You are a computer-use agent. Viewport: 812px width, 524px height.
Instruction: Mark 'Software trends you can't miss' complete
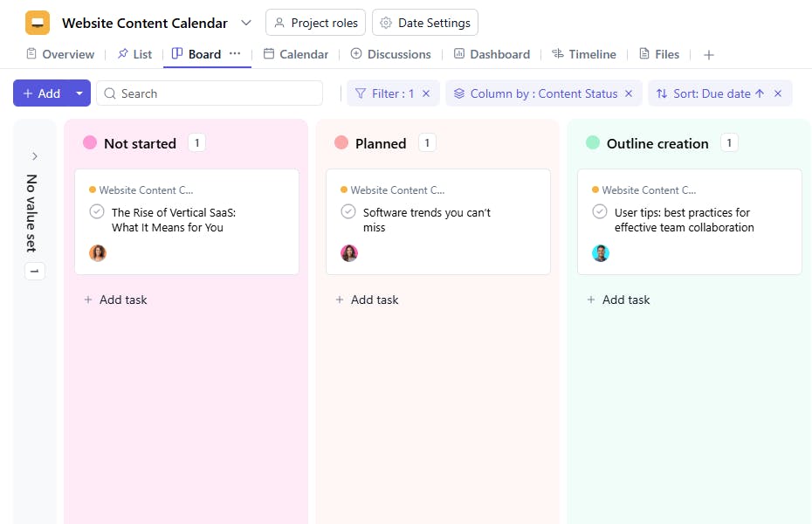pyautogui.click(x=348, y=211)
